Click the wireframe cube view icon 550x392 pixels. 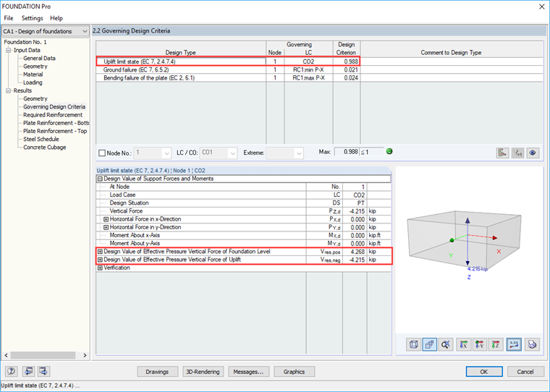[413, 345]
